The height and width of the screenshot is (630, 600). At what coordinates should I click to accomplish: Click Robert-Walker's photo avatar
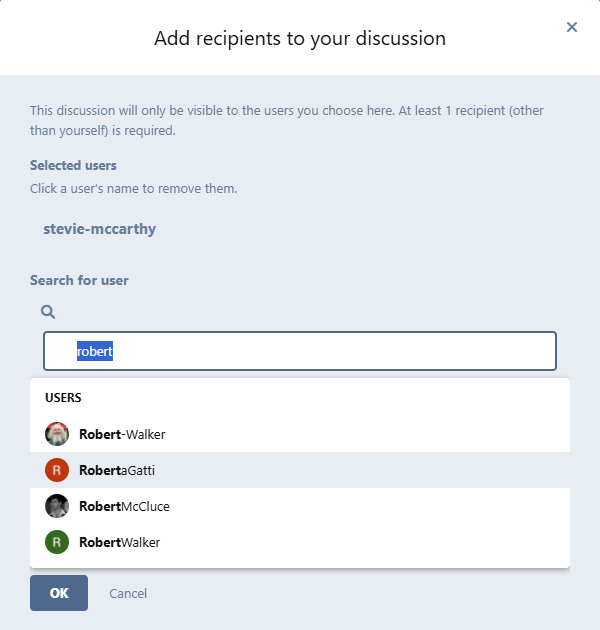(57, 434)
